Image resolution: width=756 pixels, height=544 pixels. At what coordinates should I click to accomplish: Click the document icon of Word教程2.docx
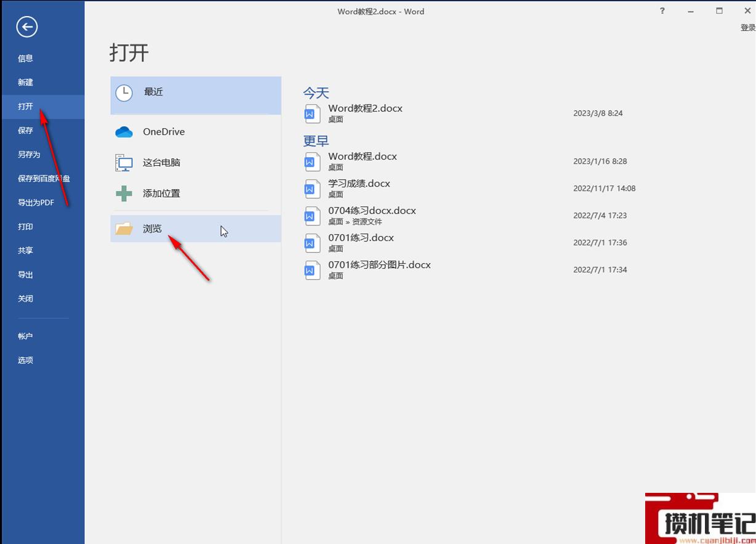[x=313, y=113]
